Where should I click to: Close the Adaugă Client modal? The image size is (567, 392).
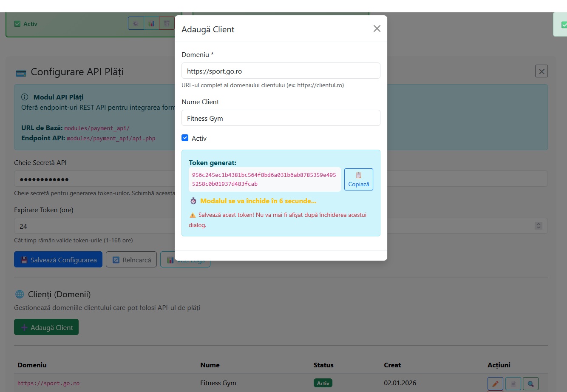(x=377, y=29)
